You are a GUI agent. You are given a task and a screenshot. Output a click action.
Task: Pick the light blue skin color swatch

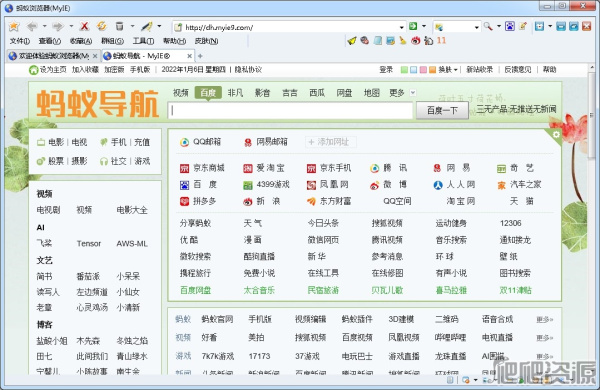coord(414,70)
